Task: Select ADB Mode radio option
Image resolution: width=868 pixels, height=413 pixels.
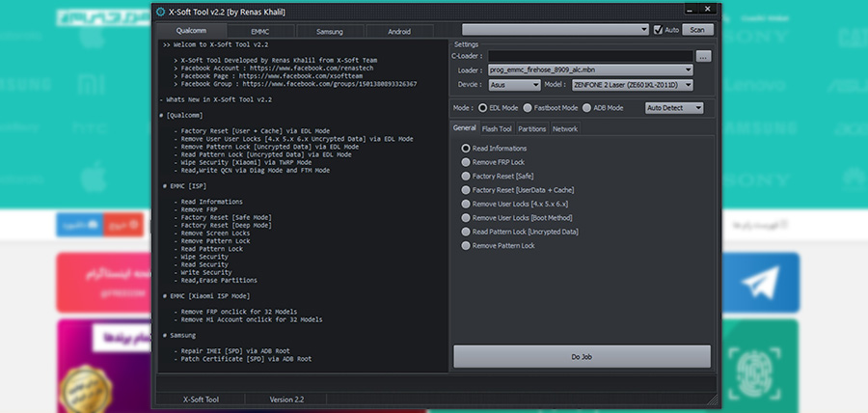Action: pyautogui.click(x=587, y=108)
